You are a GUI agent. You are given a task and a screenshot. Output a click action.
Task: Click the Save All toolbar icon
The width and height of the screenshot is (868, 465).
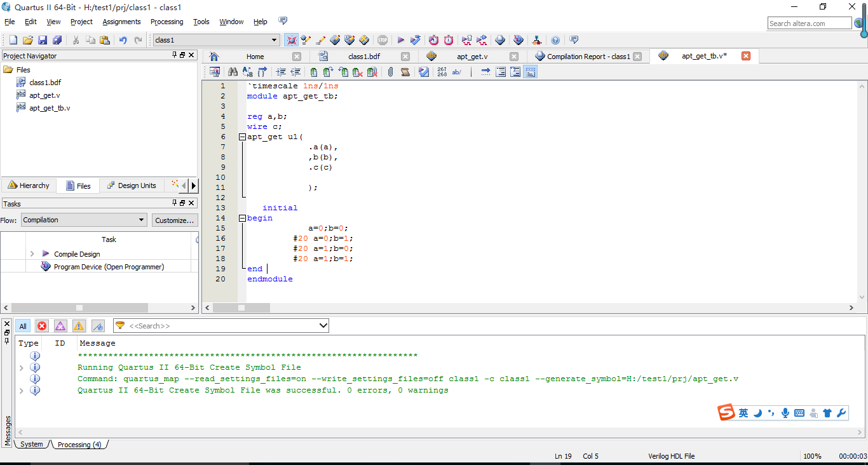57,40
